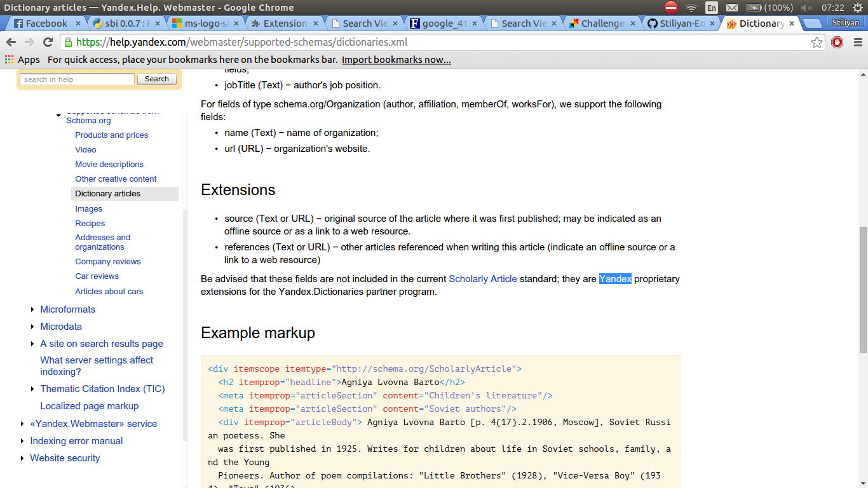Screen dimensions: 868x488
Task: Open the red extension icon beside the star
Action: point(837,43)
